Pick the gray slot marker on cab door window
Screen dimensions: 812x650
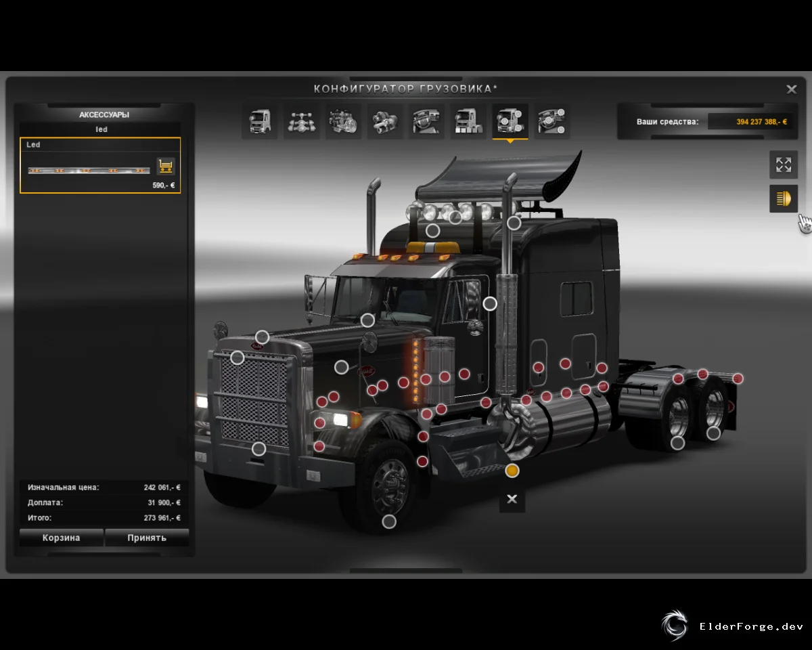[x=490, y=303]
